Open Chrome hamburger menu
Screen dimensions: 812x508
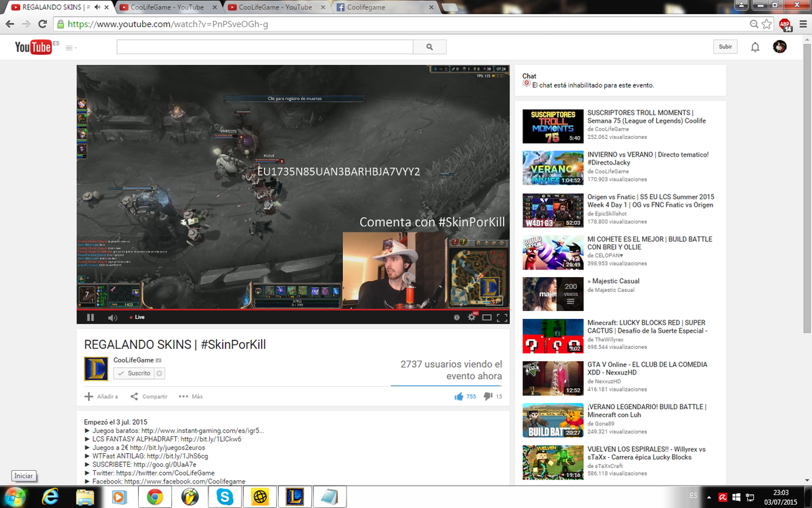802,24
